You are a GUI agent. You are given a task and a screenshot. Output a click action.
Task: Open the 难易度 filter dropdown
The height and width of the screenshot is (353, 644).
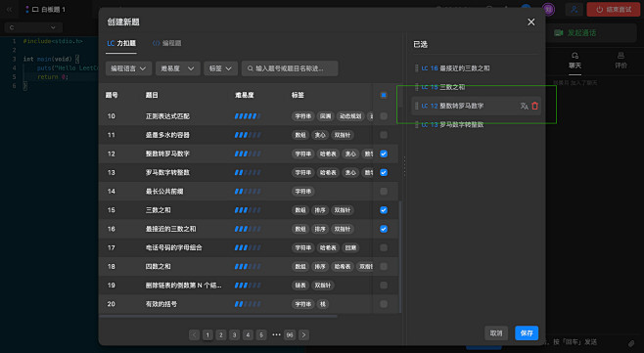click(177, 68)
